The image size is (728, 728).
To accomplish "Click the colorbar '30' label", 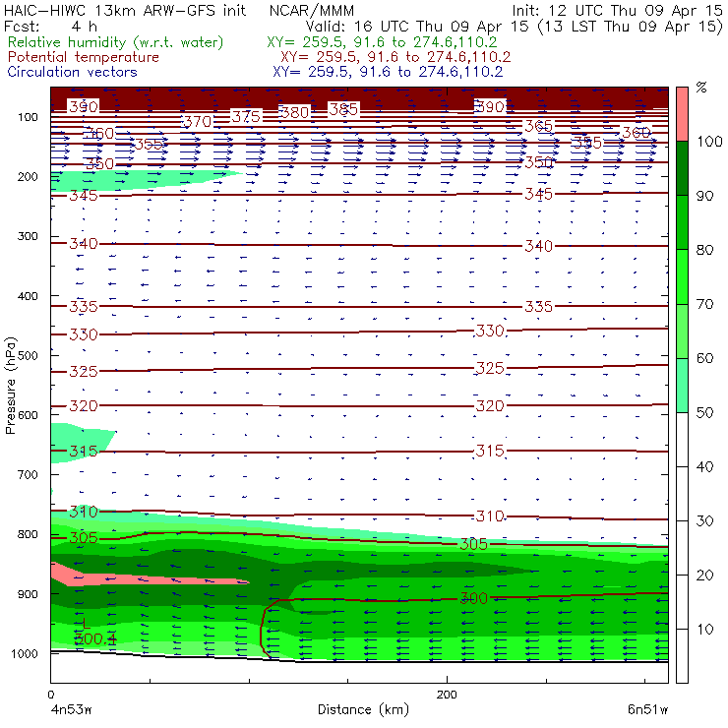I will pyautogui.click(x=704, y=521).
